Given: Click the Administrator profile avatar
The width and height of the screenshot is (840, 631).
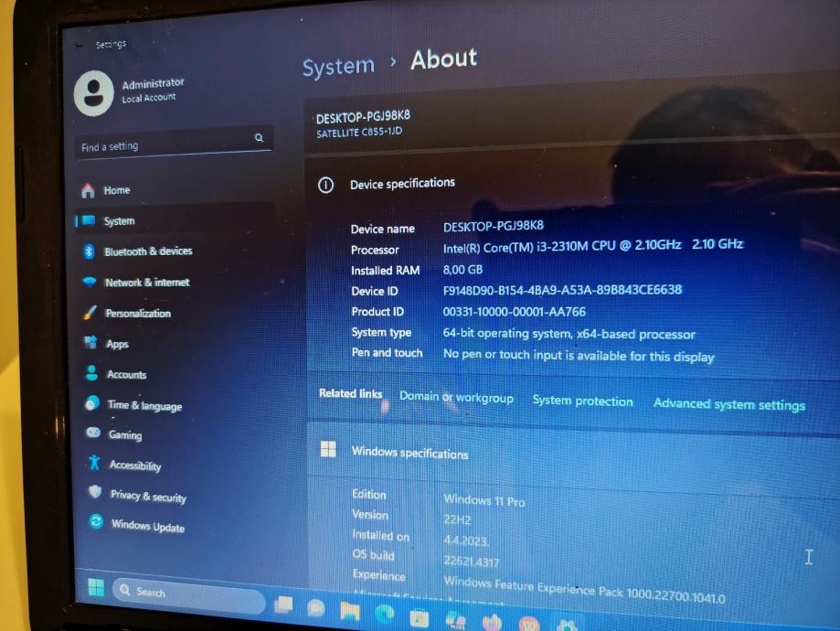Looking at the screenshot, I should [x=94, y=93].
